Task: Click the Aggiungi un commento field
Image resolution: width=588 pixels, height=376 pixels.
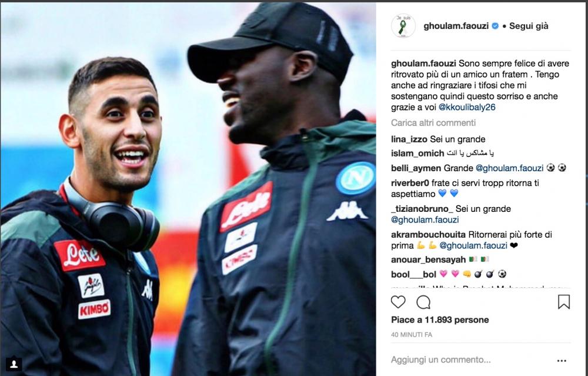Action: pyautogui.click(x=440, y=360)
